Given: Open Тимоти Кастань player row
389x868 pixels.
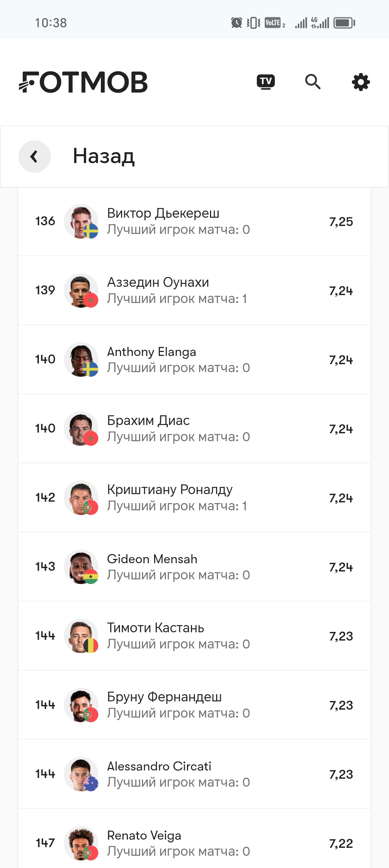Looking at the screenshot, I should (x=194, y=636).
